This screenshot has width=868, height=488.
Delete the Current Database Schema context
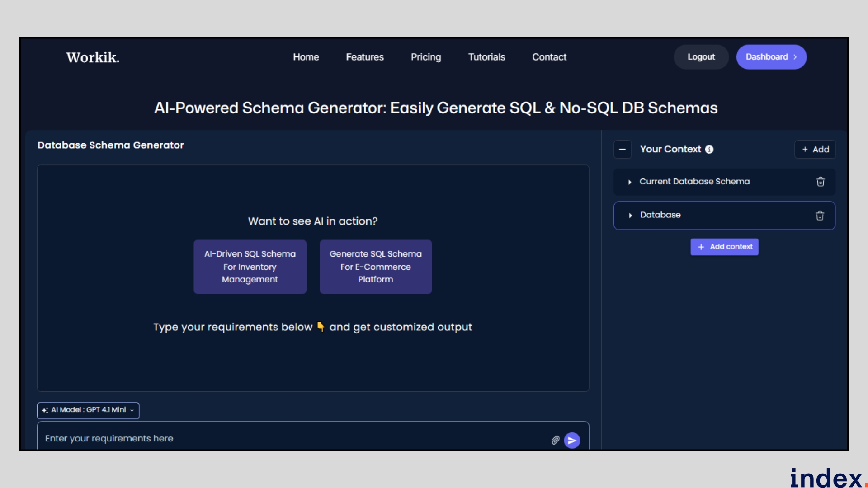[x=820, y=182]
